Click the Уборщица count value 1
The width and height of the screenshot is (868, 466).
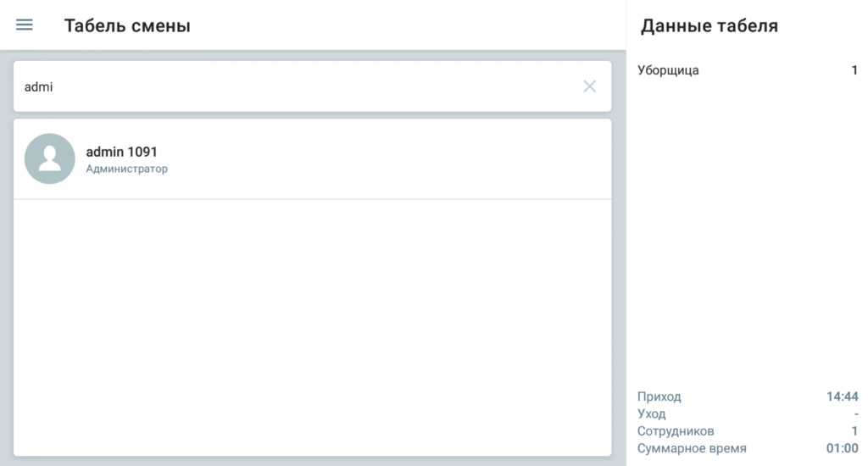click(x=854, y=70)
